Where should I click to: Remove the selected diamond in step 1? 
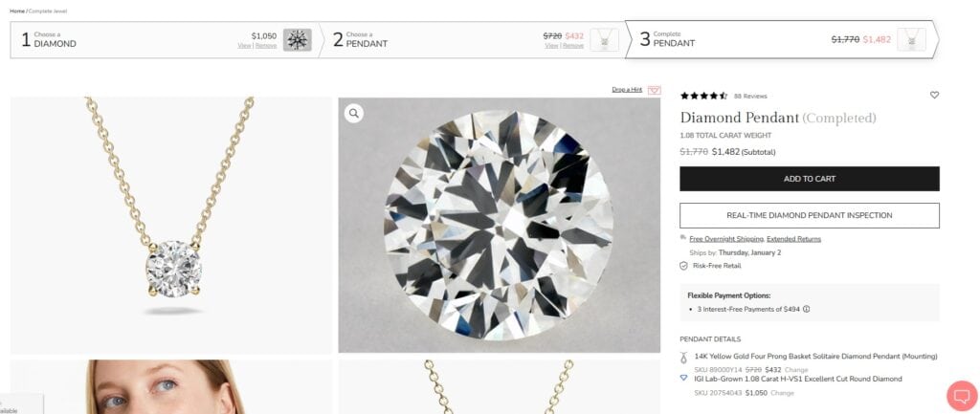click(266, 46)
